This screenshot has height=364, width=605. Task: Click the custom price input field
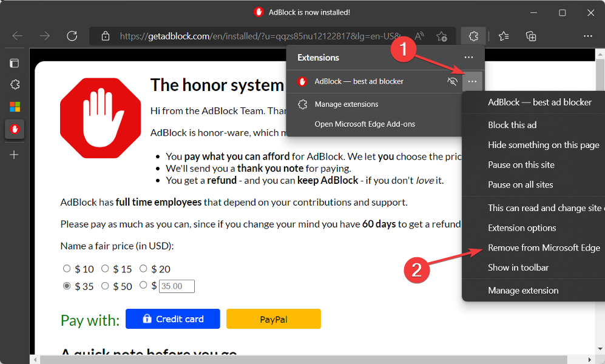coord(177,286)
